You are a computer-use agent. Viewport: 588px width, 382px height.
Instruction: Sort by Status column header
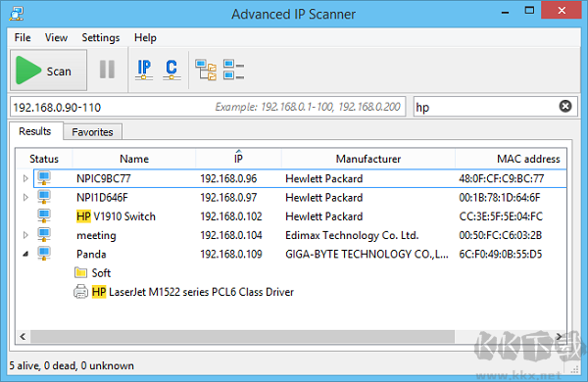[x=44, y=159]
